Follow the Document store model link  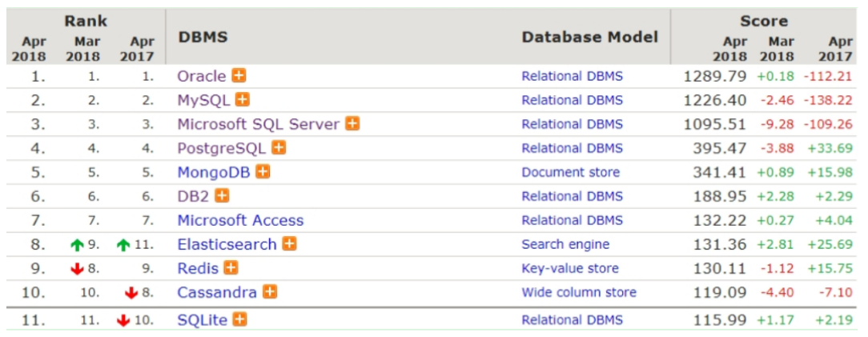571,172
